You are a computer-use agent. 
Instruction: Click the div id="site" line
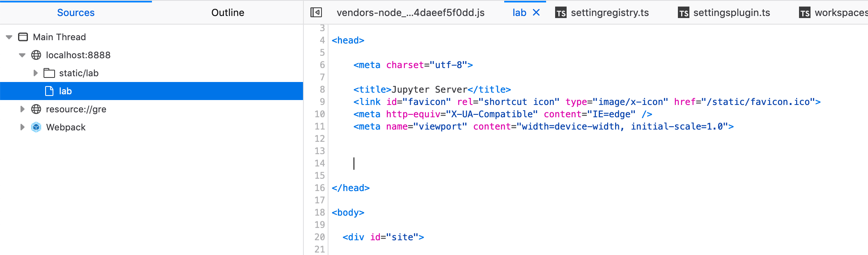[383, 237]
